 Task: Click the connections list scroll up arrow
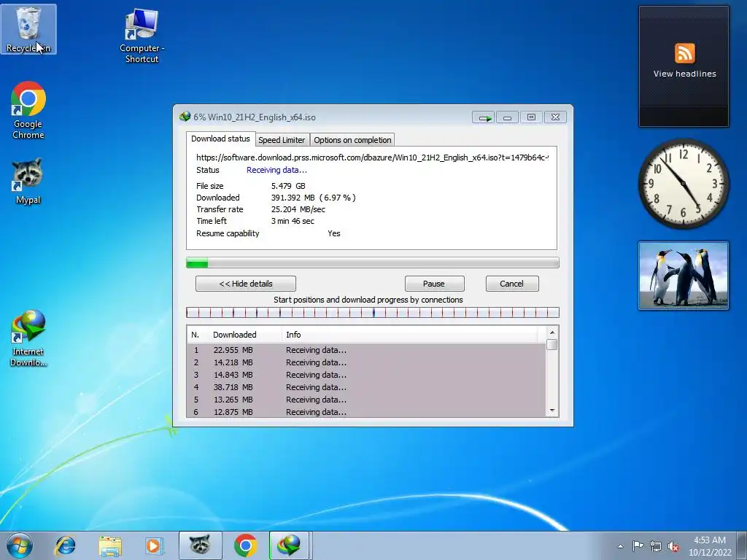pos(552,332)
